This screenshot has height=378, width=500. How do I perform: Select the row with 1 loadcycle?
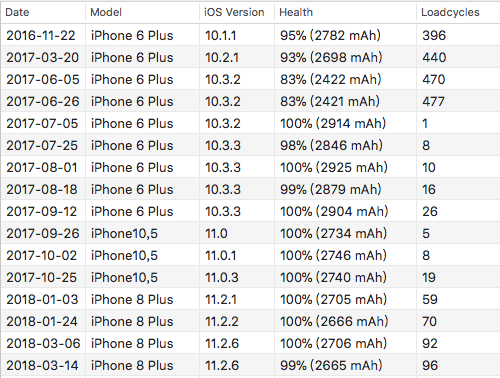250,123
